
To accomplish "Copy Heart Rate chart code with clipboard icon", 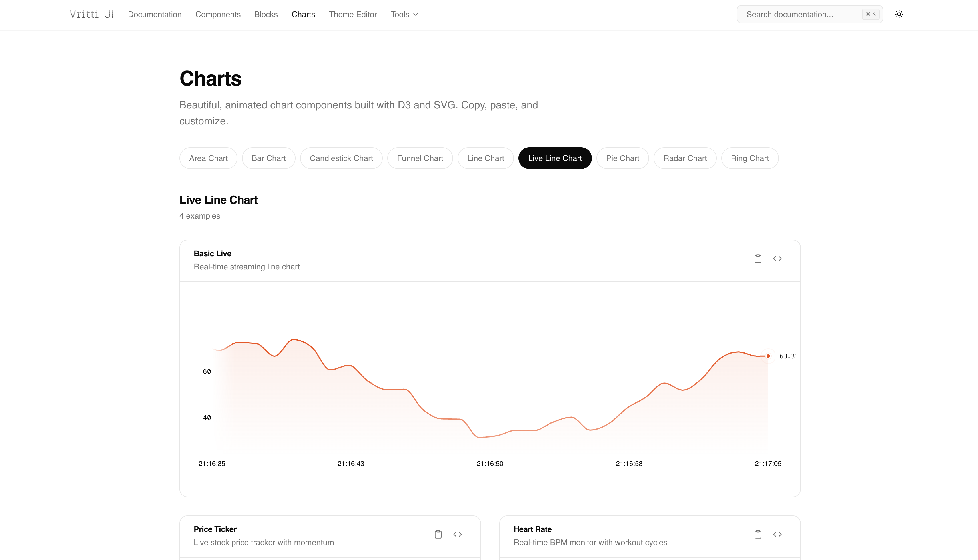I will 758,534.
